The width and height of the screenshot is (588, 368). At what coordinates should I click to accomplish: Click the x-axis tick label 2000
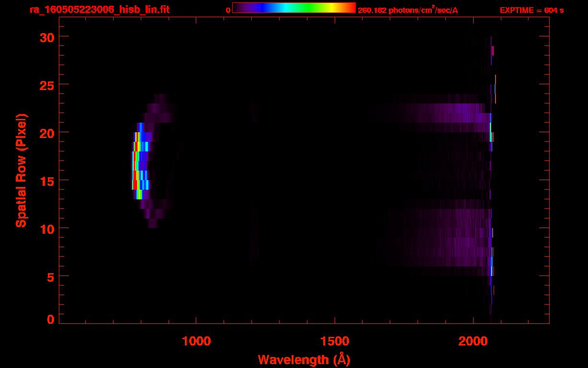(473, 341)
